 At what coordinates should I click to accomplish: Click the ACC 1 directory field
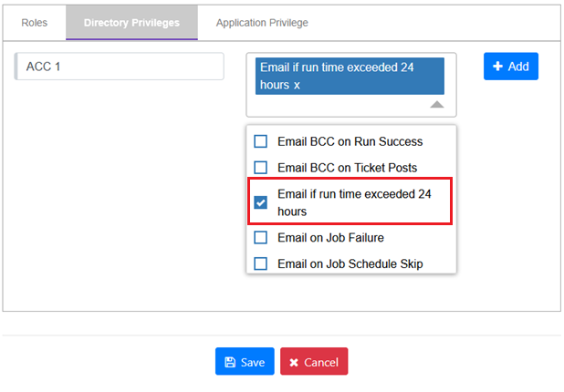click(120, 67)
